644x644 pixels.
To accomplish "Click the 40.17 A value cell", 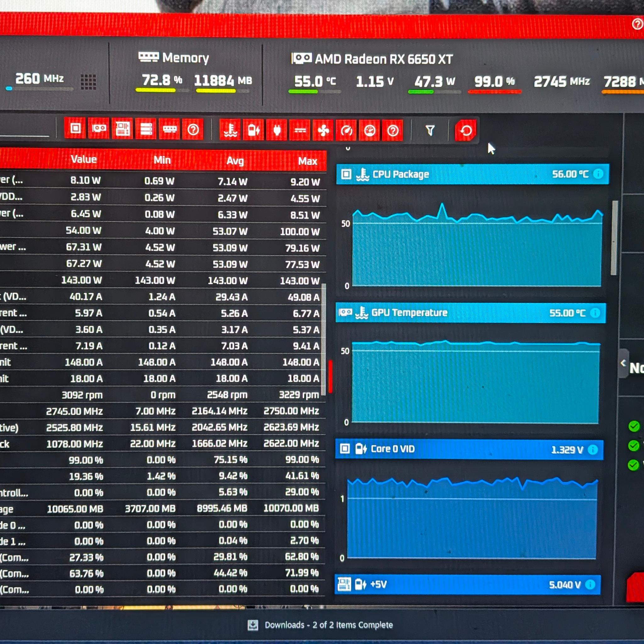I will (x=86, y=297).
